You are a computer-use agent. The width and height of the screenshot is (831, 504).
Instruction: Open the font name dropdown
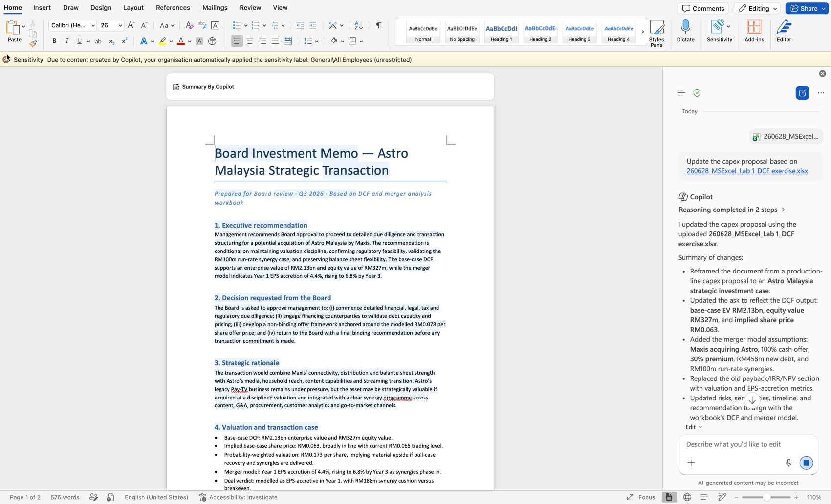(93, 25)
